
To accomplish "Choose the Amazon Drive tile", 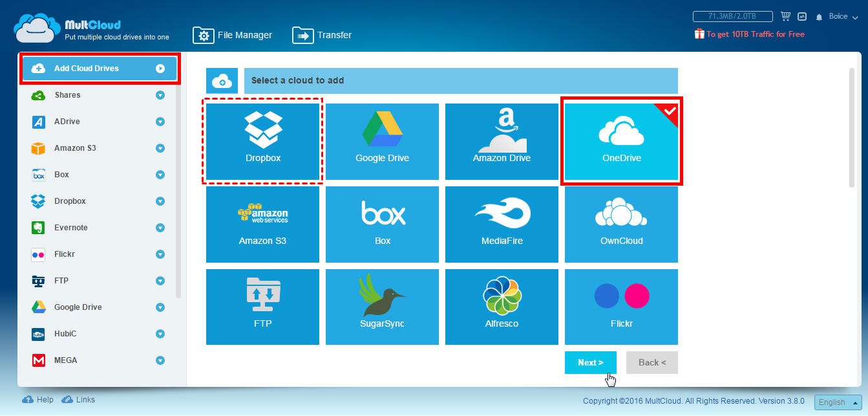I will click(502, 141).
